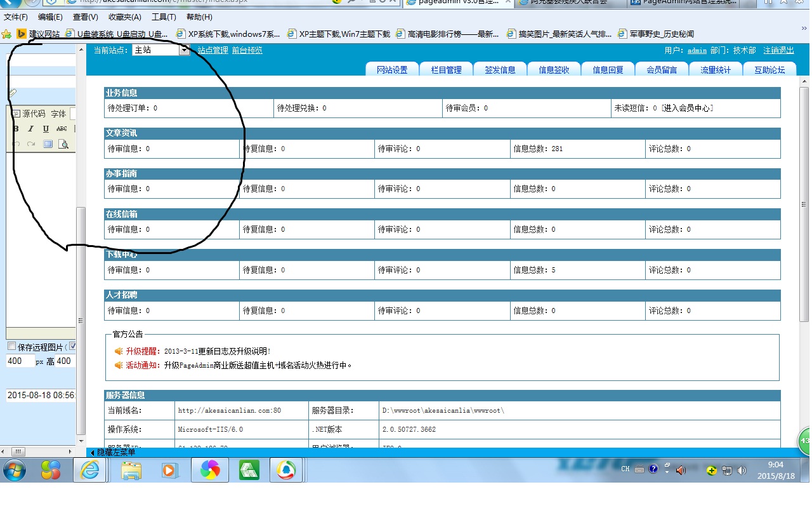Switch to the 栏目管理 tab
This screenshot has height=508, width=812.
tap(446, 70)
